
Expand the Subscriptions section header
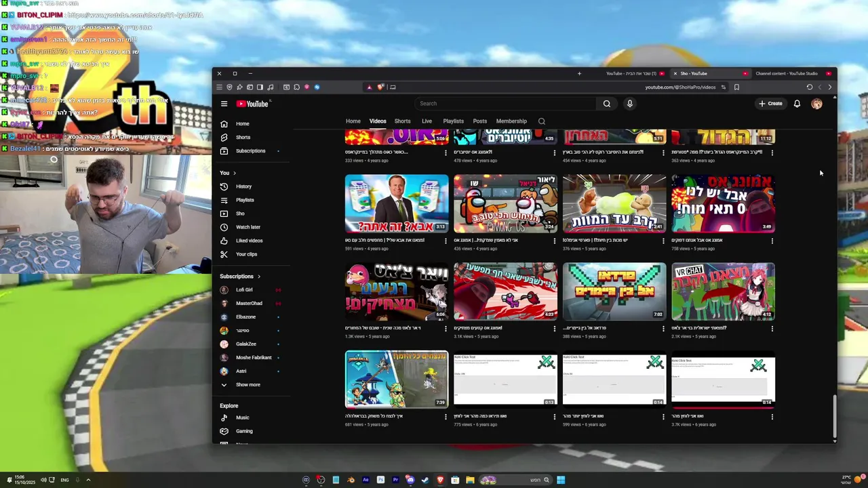(240, 277)
